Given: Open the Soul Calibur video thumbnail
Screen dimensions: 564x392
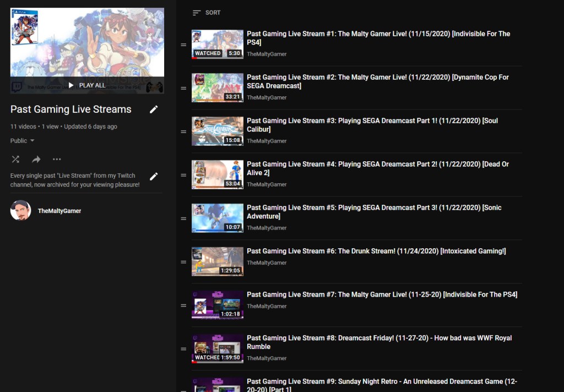Looking at the screenshot, I should pyautogui.click(x=217, y=131).
